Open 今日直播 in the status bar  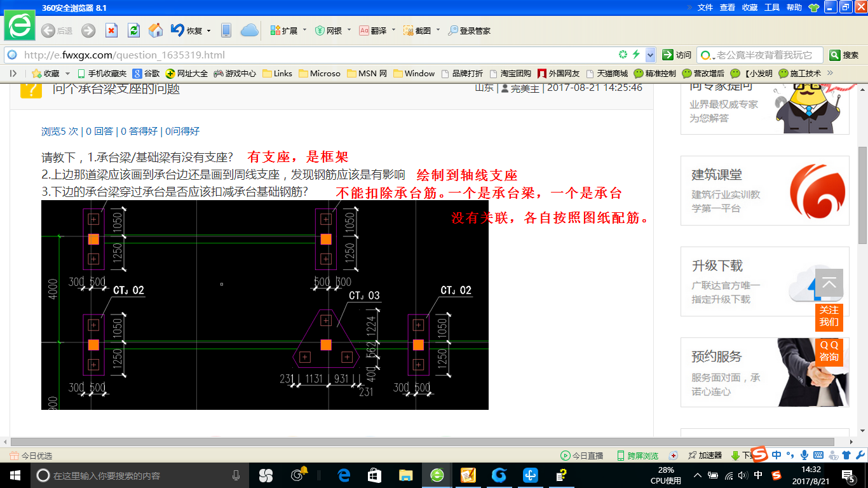click(581, 456)
